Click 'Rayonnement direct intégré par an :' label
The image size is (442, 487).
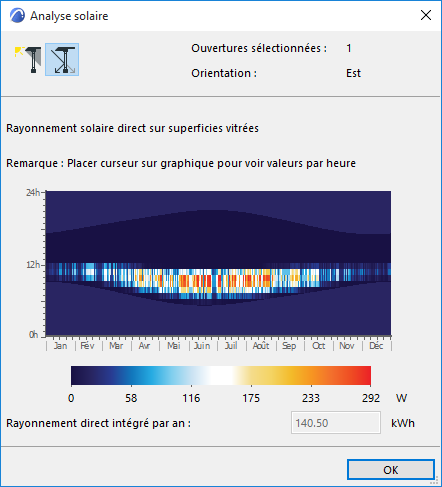[x=99, y=423]
